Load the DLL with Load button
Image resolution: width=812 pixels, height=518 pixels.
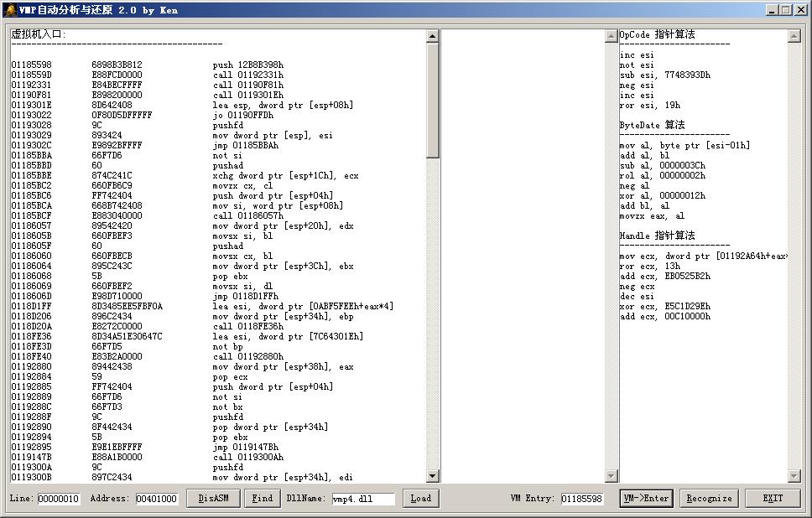(420, 499)
